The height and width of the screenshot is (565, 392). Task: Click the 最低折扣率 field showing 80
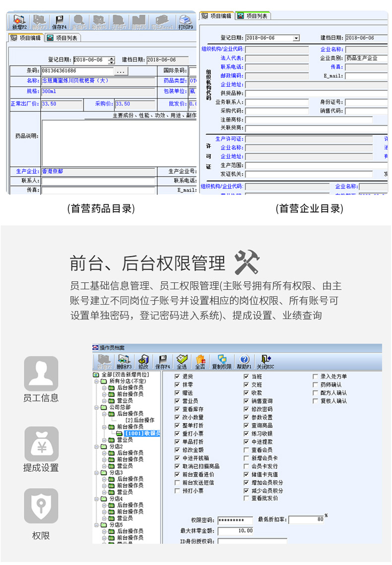pyautogui.click(x=306, y=519)
